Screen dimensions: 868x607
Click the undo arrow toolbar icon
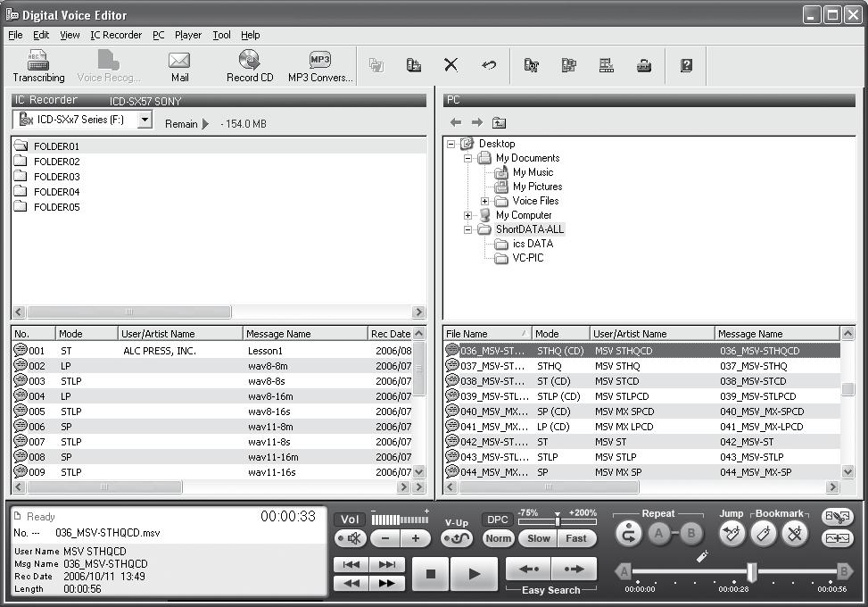click(x=489, y=65)
